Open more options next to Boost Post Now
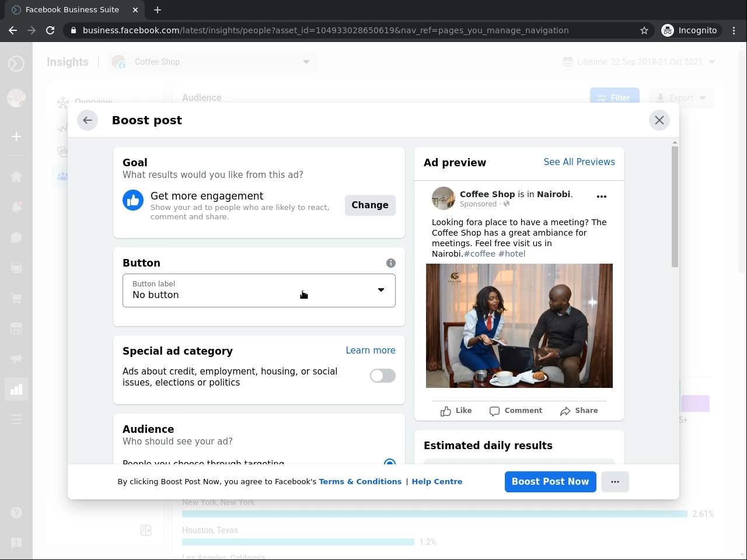The height and width of the screenshot is (560, 747). [x=615, y=482]
